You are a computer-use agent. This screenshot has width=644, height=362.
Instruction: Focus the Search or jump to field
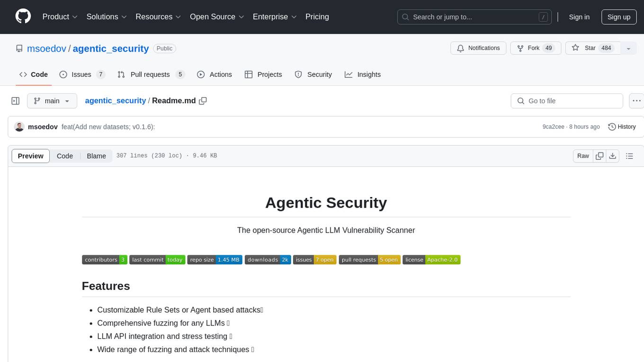tap(474, 17)
